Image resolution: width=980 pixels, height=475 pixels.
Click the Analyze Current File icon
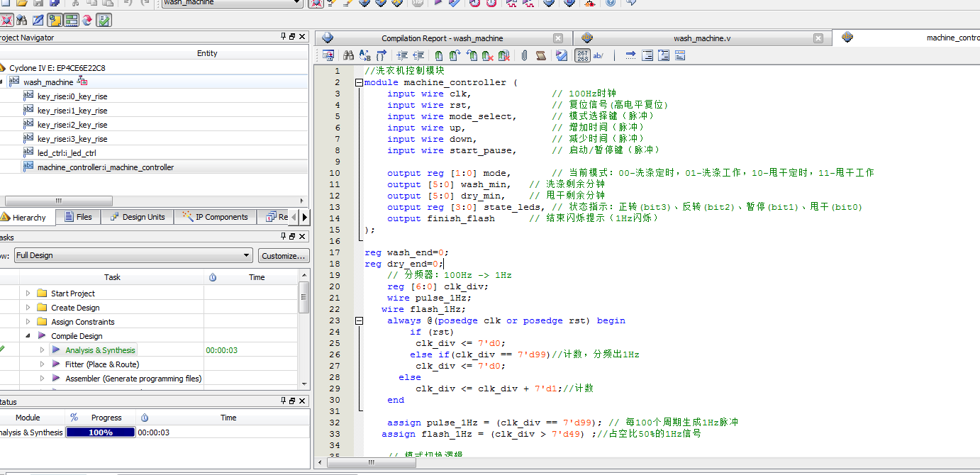562,55
